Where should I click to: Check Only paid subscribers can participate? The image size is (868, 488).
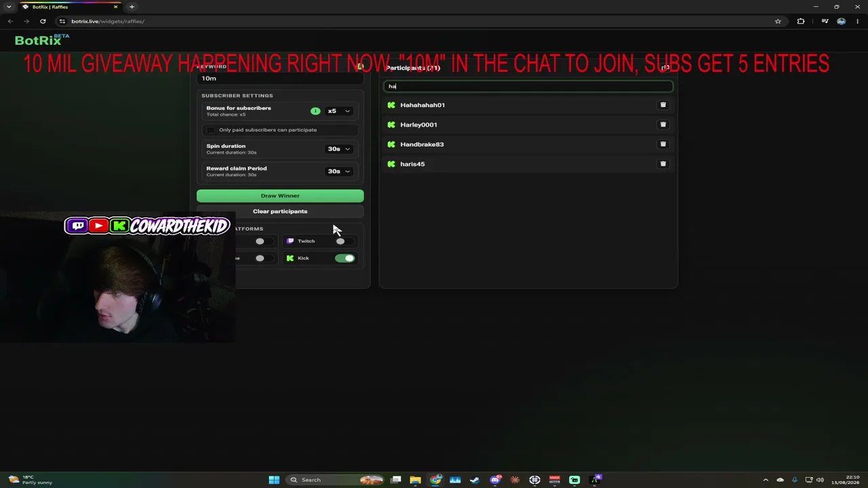click(210, 130)
